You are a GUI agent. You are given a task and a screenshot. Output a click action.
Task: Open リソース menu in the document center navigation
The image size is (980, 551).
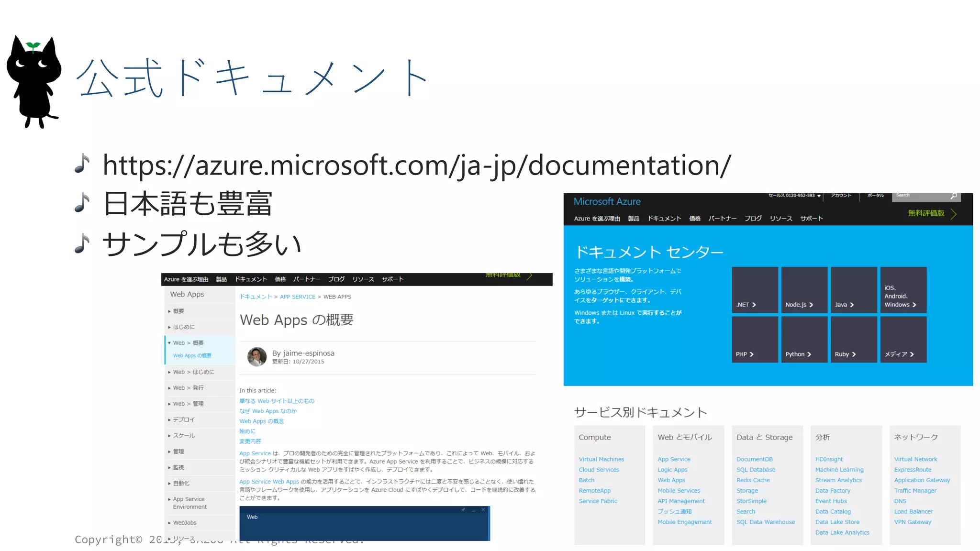[781, 219]
